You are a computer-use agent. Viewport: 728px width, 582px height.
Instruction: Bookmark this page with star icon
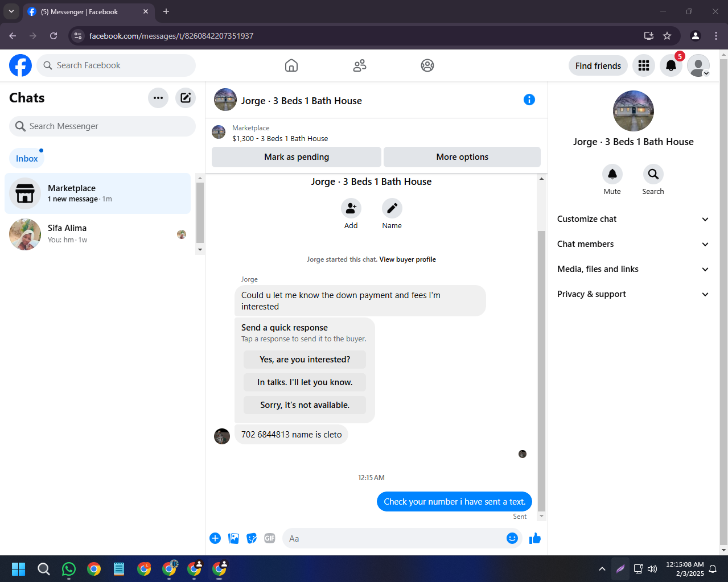pos(667,36)
